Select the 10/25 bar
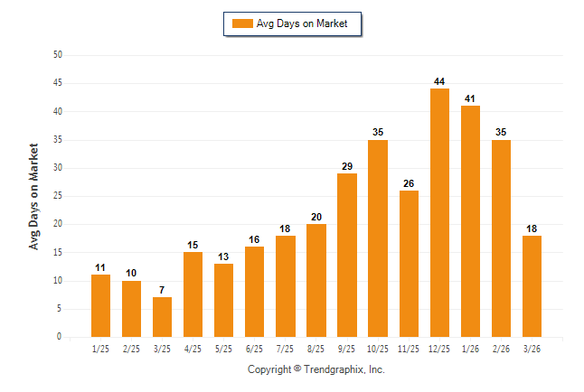The image size is (584, 392). [378, 238]
